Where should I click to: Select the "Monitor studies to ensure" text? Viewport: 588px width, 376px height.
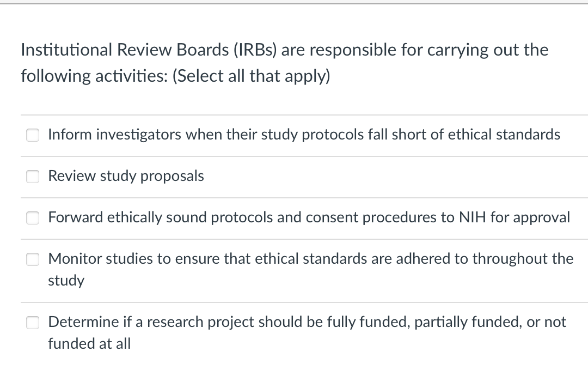(x=310, y=259)
